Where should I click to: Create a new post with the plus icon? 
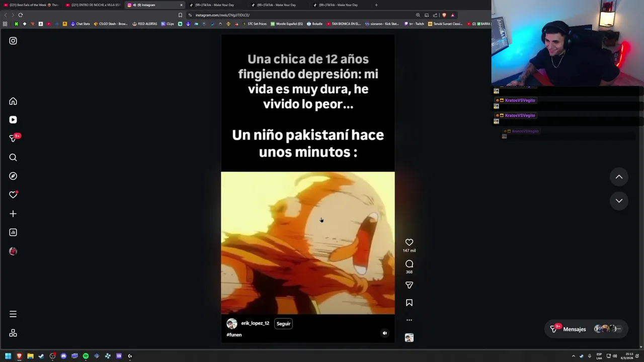13,214
